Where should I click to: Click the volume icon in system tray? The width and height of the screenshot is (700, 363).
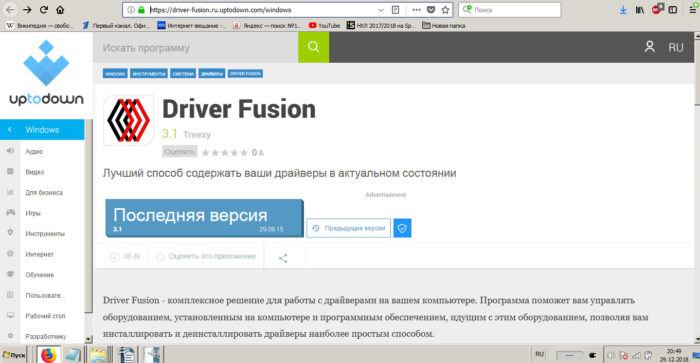click(x=611, y=355)
